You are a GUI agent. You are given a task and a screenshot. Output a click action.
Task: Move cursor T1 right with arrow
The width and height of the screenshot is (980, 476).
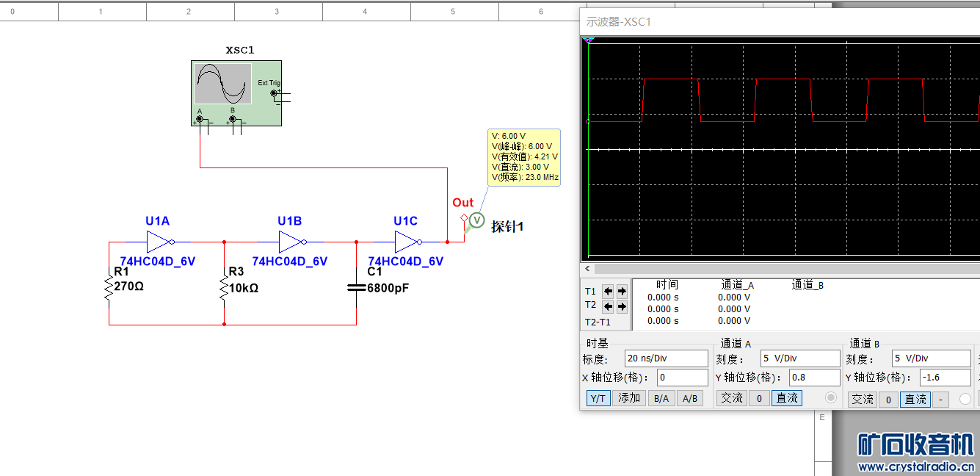click(x=622, y=291)
